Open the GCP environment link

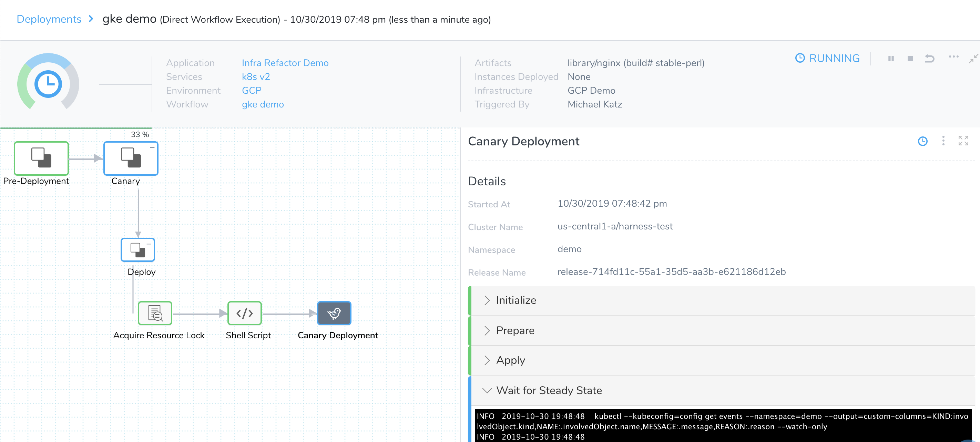252,90
